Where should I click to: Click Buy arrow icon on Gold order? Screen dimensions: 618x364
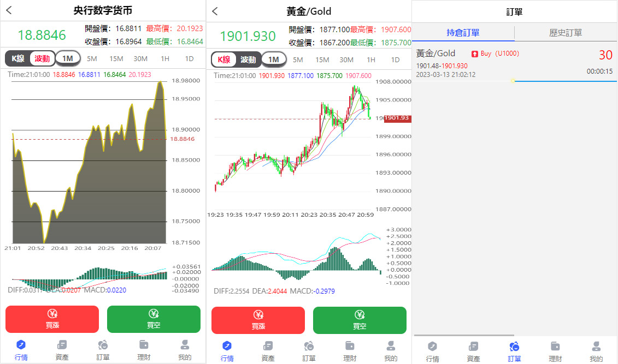click(x=474, y=54)
